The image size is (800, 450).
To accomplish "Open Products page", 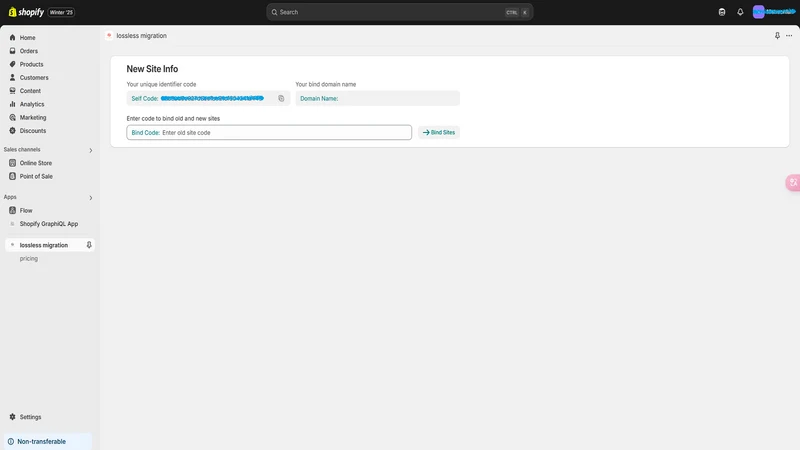I will 32,64.
